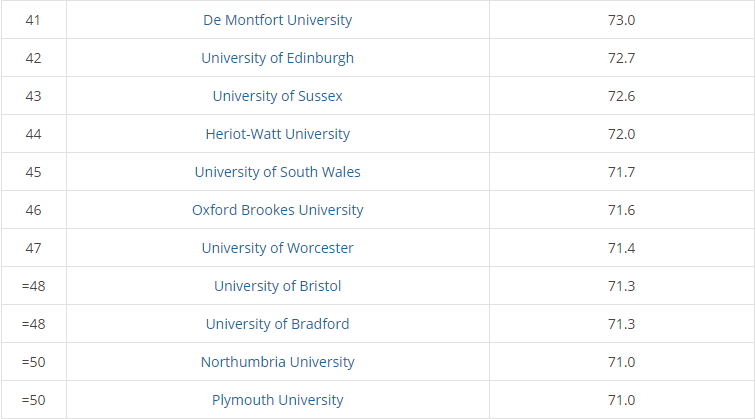Viewport: 756px width, 419px height.
Task: Click the University of Edinburgh link
Action: (x=277, y=58)
